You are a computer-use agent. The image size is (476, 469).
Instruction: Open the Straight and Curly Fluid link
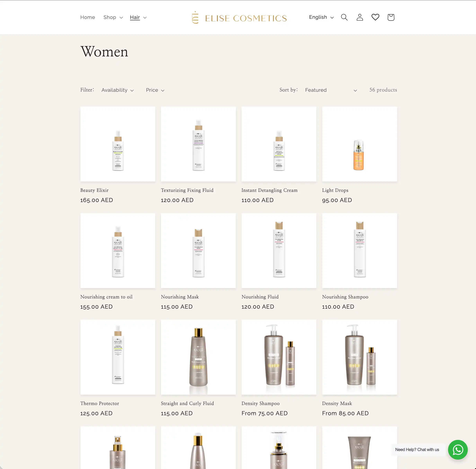187,403
